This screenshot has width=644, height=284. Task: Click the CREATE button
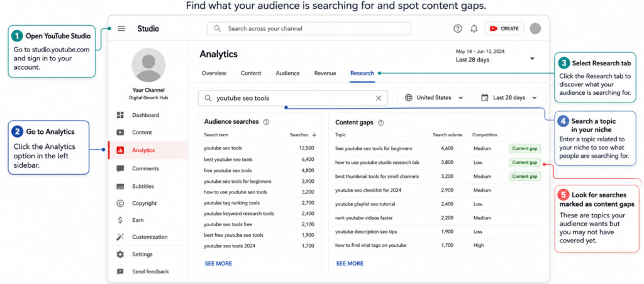click(504, 29)
